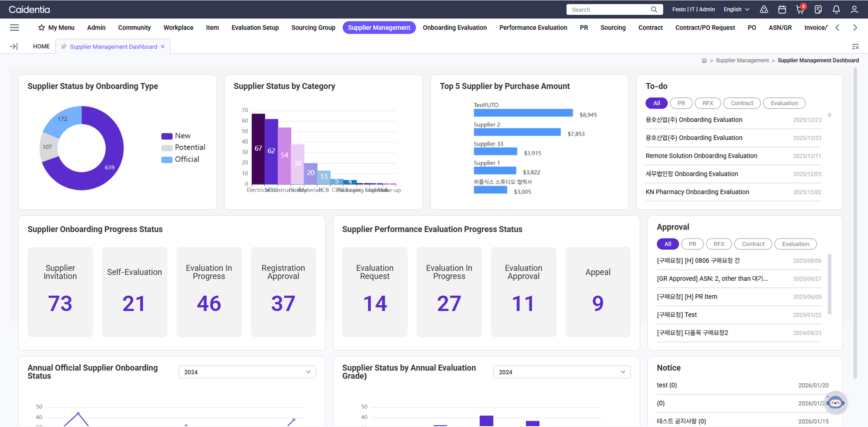Click the Official legend color swatch
Image resolution: width=868 pixels, height=427 pixels.
point(167,160)
